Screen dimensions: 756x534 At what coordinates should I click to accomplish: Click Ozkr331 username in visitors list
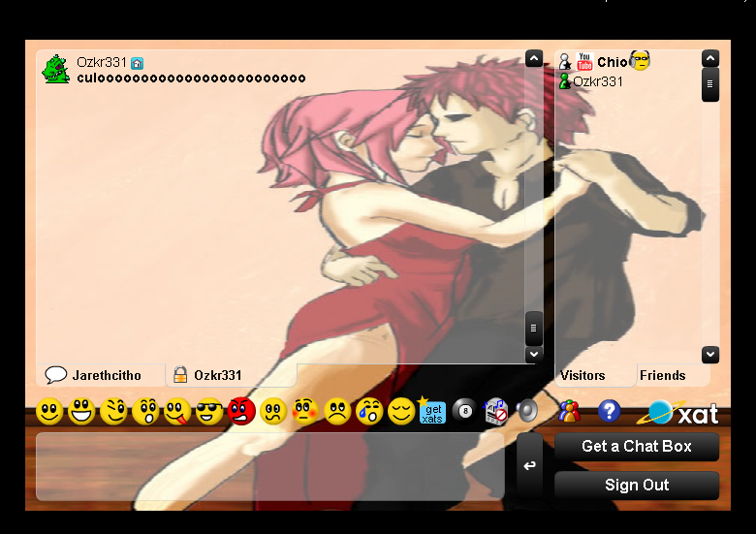point(598,81)
